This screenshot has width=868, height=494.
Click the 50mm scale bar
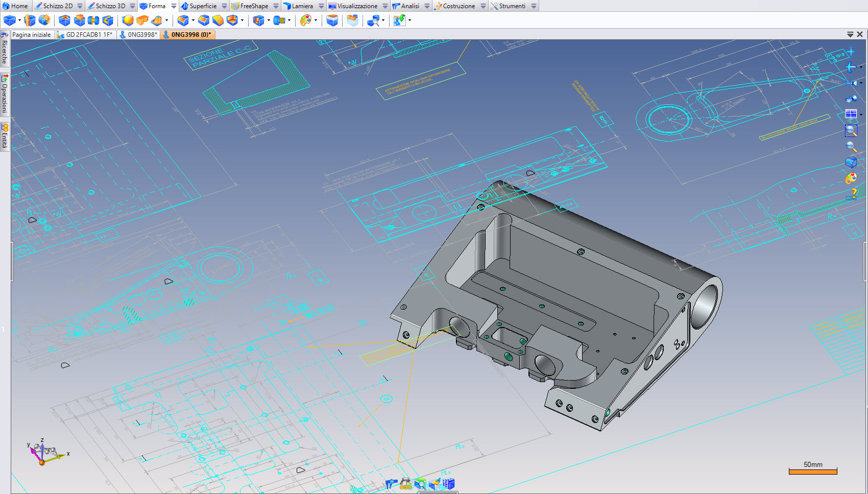[x=813, y=468]
